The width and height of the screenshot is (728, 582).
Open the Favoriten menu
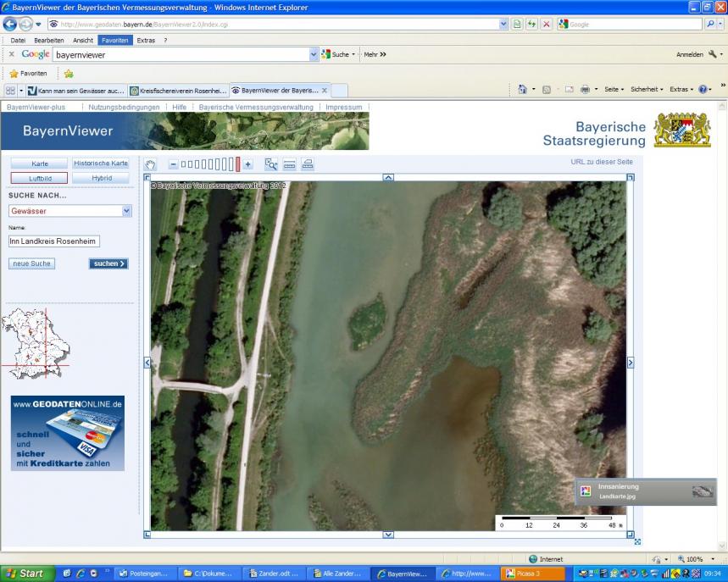click(x=114, y=41)
